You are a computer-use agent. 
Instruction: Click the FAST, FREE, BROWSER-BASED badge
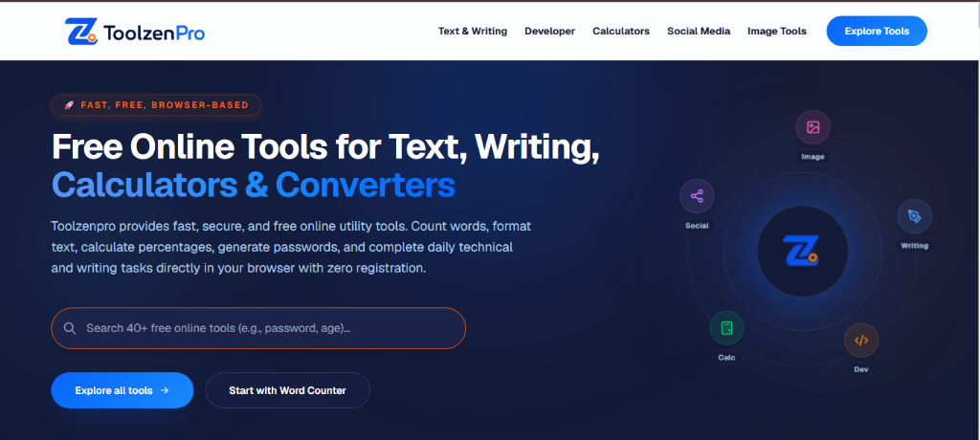point(156,105)
